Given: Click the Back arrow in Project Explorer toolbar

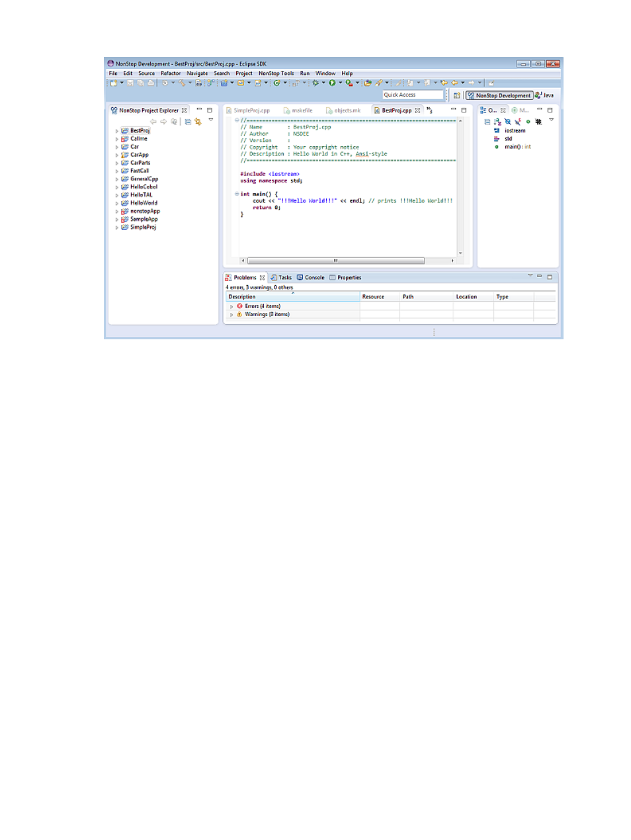Looking at the screenshot, I should pos(153,122).
